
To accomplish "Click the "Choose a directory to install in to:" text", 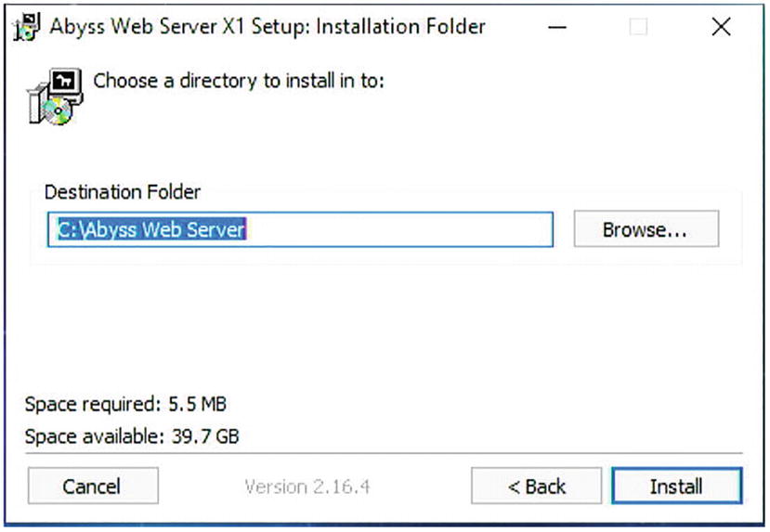I will click(x=239, y=81).
